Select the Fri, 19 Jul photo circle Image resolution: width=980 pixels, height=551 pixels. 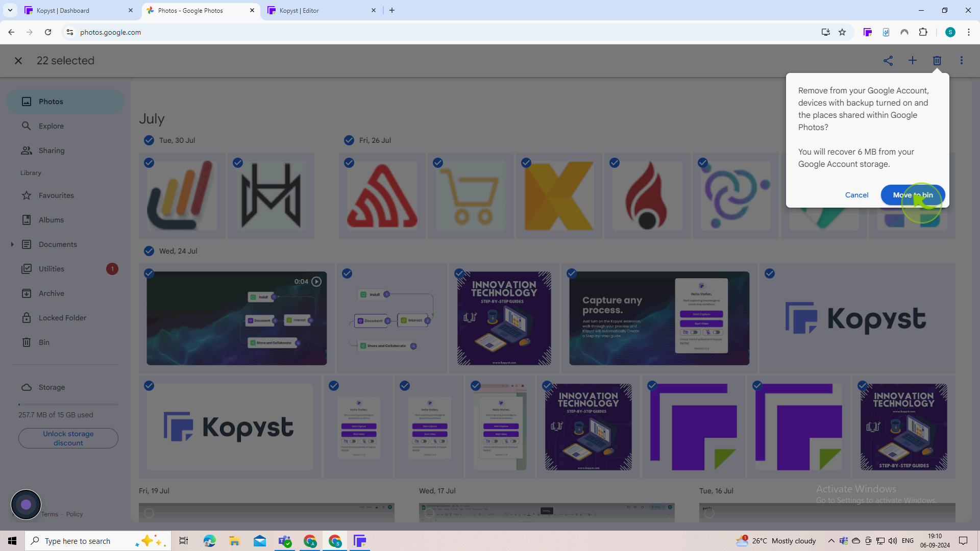[x=149, y=513]
